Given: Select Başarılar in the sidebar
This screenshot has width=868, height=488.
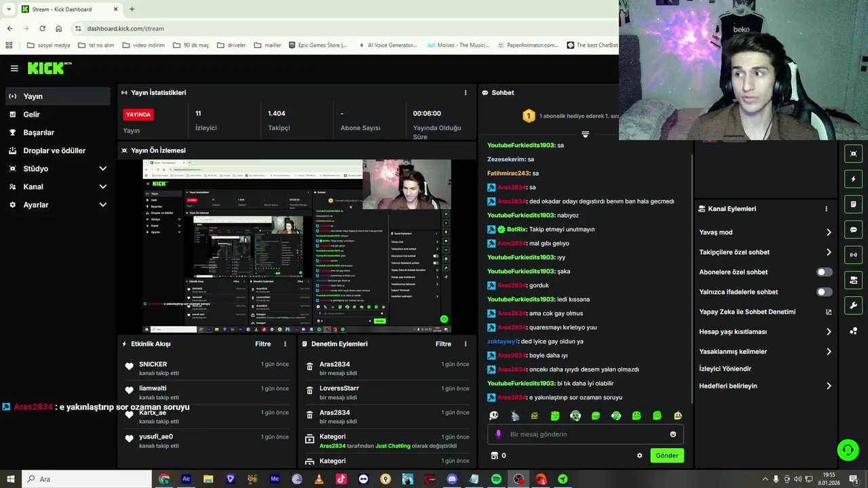Looking at the screenshot, I should tap(58, 133).
